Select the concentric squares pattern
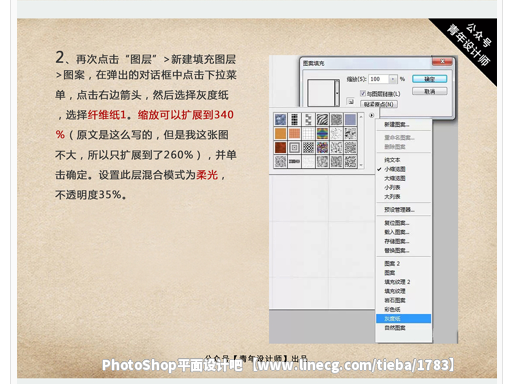The height and width of the screenshot is (384, 510). (x=294, y=148)
